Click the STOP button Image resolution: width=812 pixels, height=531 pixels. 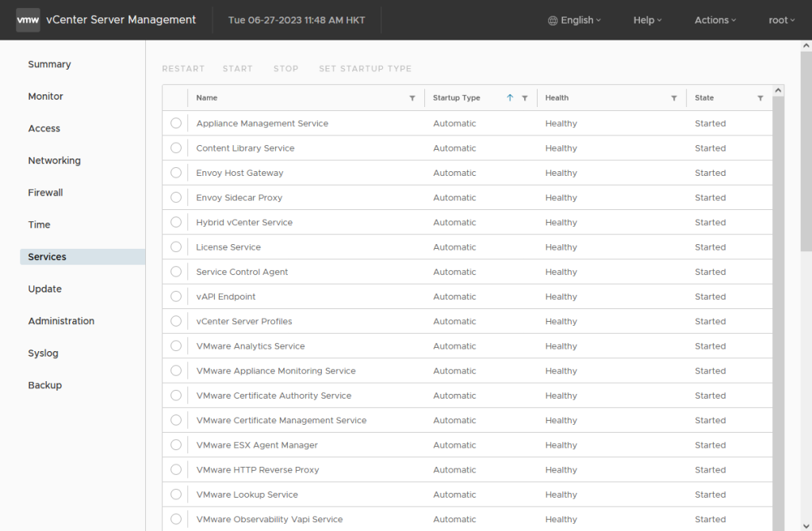point(285,68)
